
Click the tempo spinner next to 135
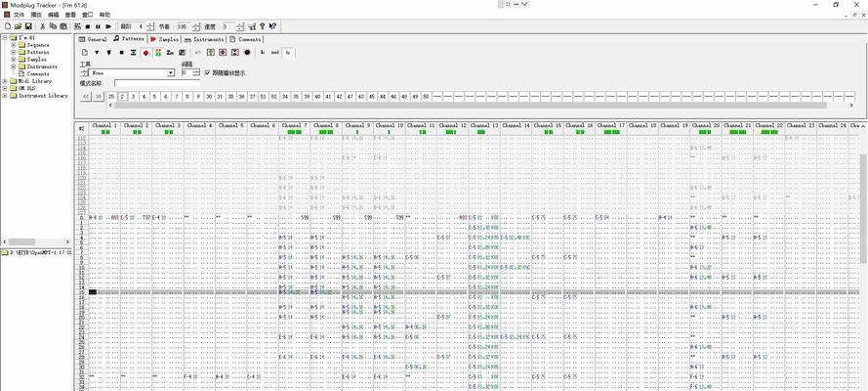(x=196, y=26)
